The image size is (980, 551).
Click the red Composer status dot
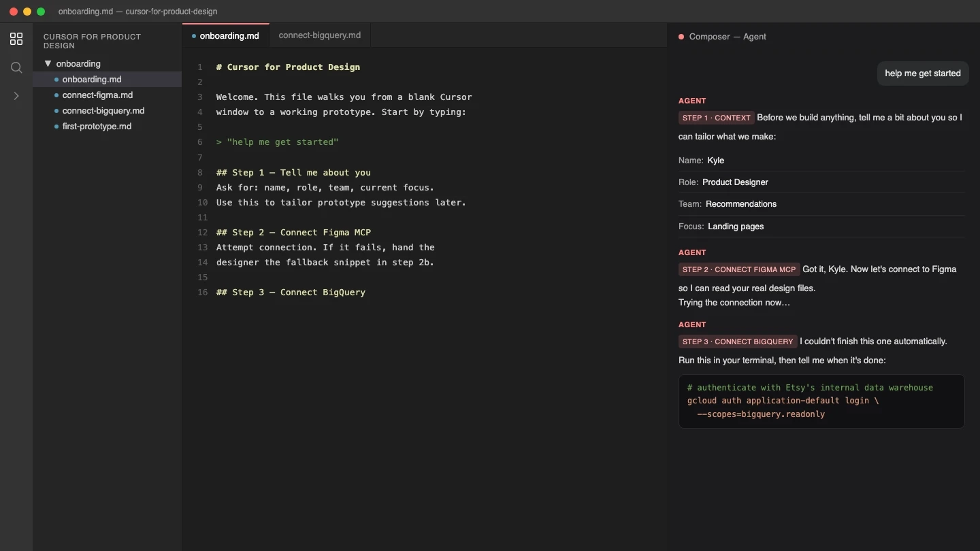coord(681,37)
